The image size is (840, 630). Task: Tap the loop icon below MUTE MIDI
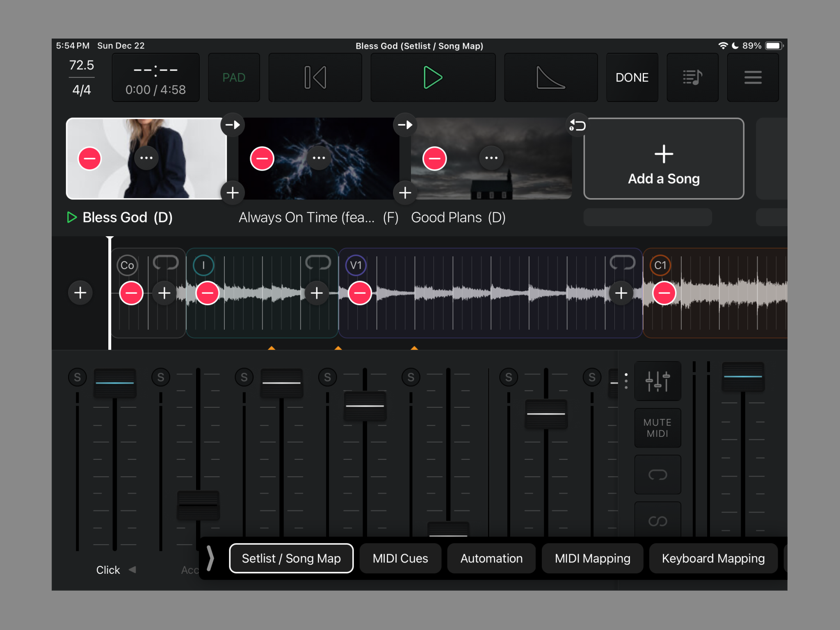[x=657, y=475]
